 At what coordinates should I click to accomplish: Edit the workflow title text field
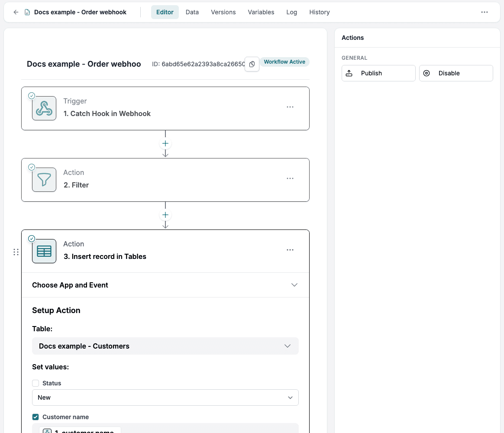point(84,64)
